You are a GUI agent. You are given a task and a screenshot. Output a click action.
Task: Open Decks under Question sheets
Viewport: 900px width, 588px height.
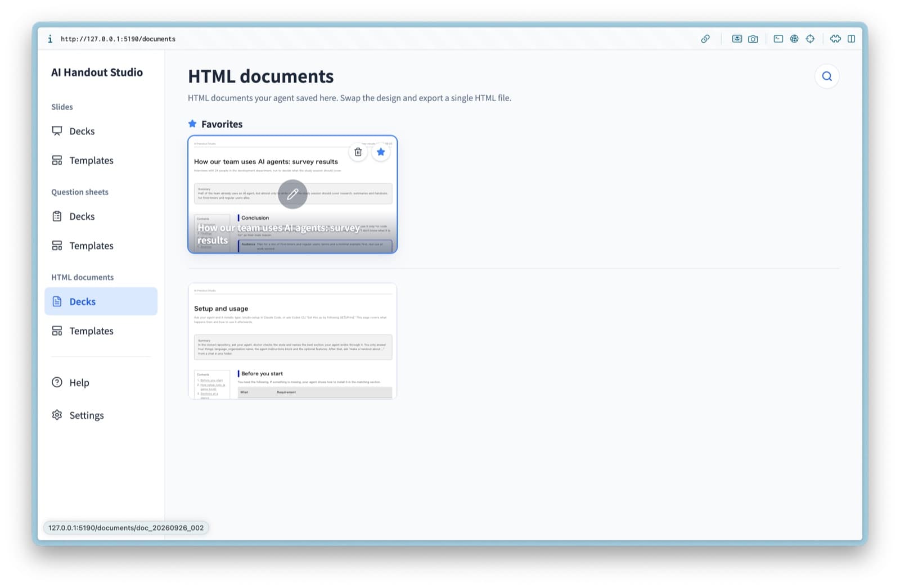point(101,216)
